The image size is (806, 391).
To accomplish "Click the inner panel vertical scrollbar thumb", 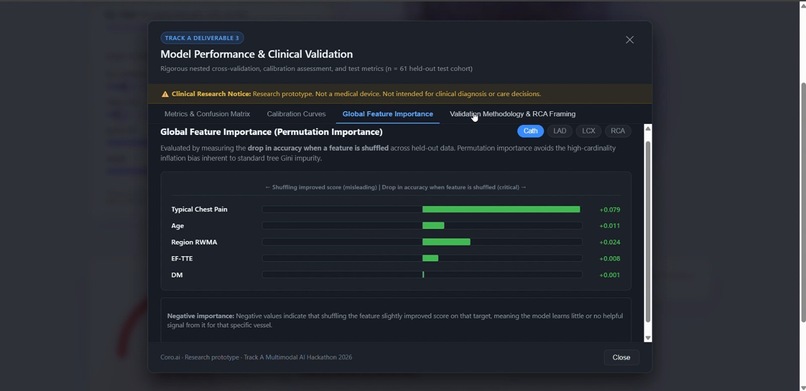I will tap(648, 231).
